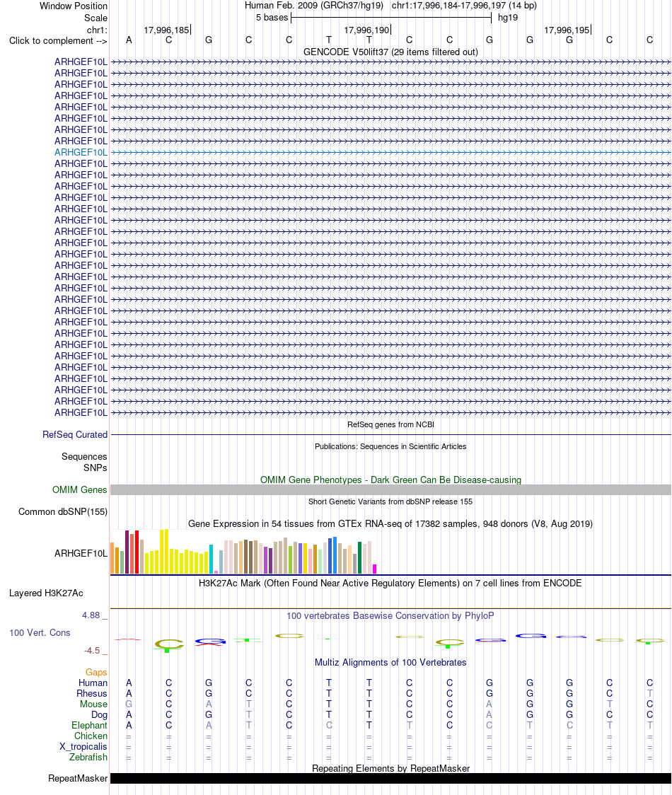Click the black RepeatMasker bar
Viewport: 672px width, 795px height.
coord(390,778)
